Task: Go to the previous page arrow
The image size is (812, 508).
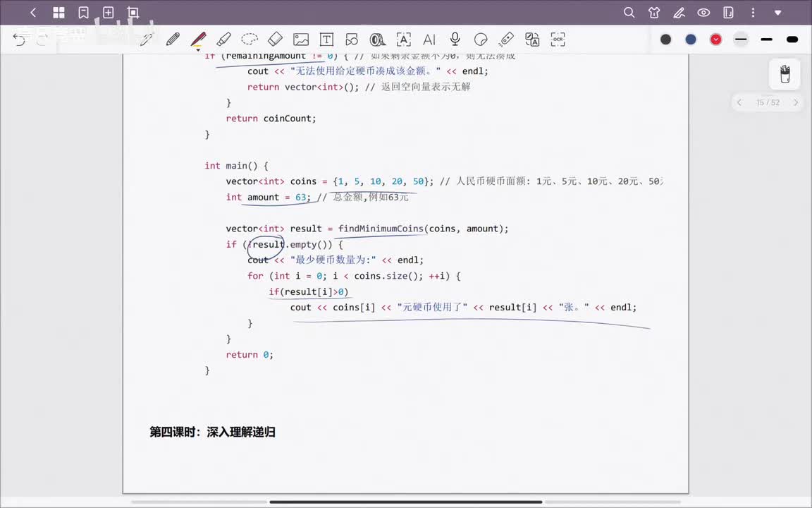Action: pyautogui.click(x=739, y=102)
